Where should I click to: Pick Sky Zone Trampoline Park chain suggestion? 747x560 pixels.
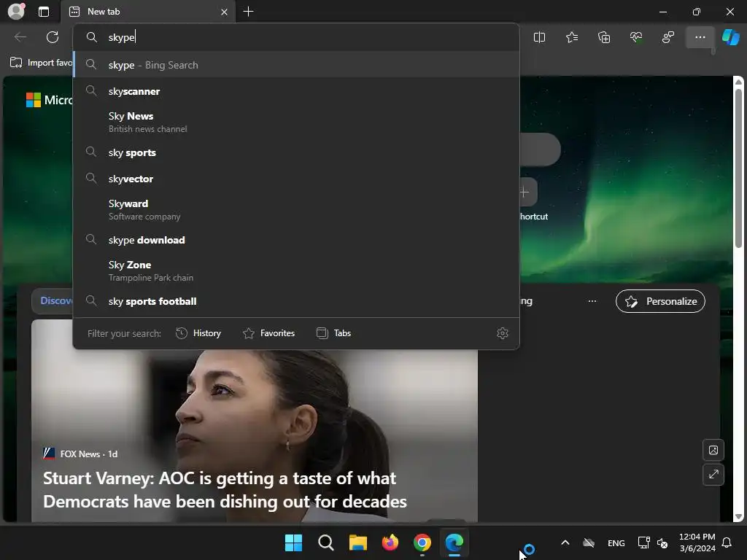pos(296,271)
